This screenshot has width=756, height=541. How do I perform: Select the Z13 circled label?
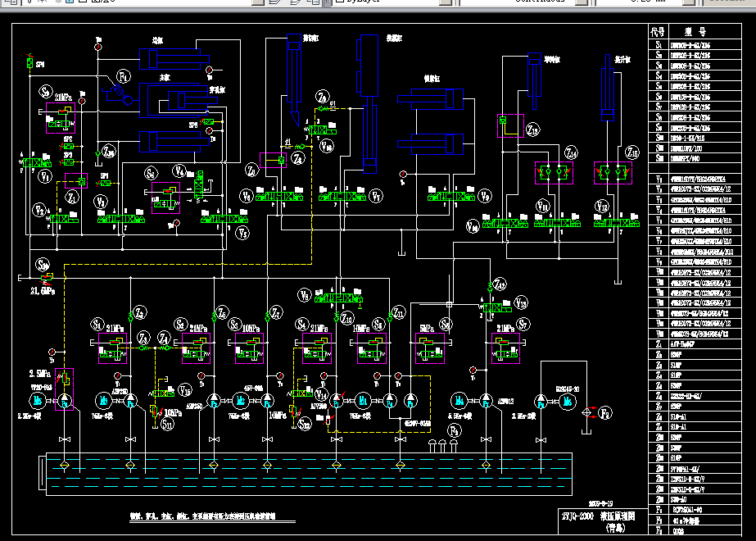coord(532,130)
